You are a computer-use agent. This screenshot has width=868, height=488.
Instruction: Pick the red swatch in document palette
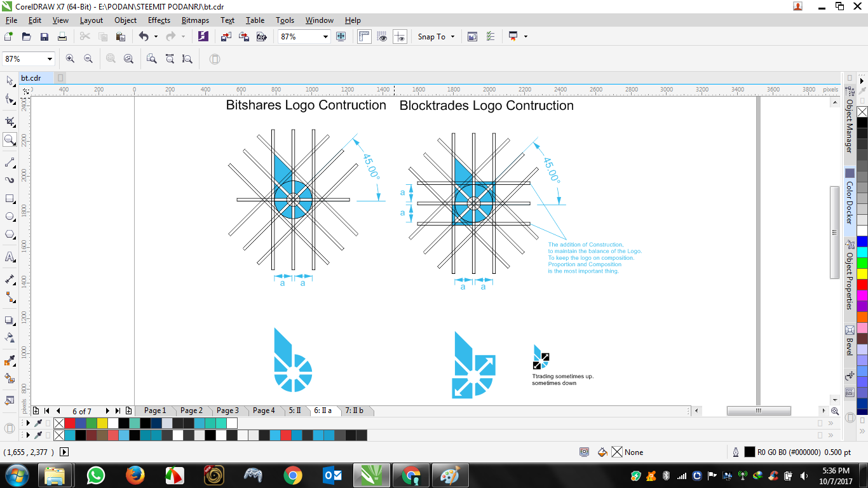(69, 423)
